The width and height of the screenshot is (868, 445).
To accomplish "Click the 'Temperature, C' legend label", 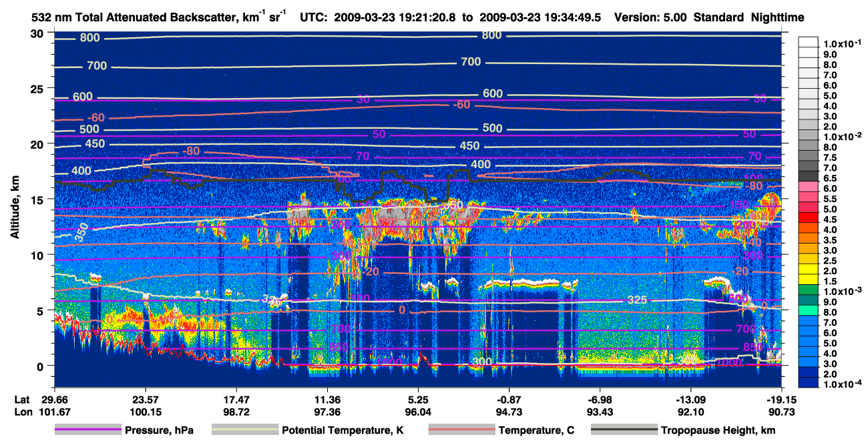I will pyautogui.click(x=536, y=430).
